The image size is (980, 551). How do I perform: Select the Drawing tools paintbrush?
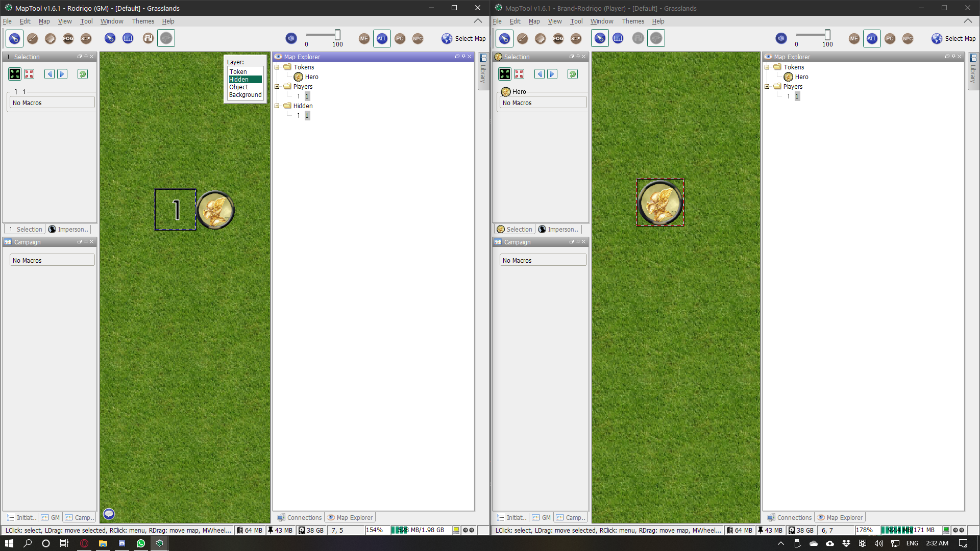[x=32, y=38]
